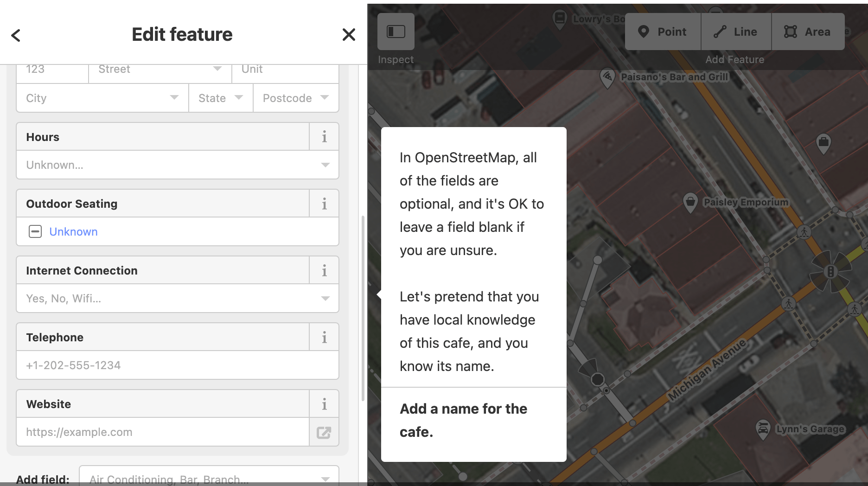The width and height of the screenshot is (868, 486).
Task: Open Website field info
Action: tap(324, 404)
